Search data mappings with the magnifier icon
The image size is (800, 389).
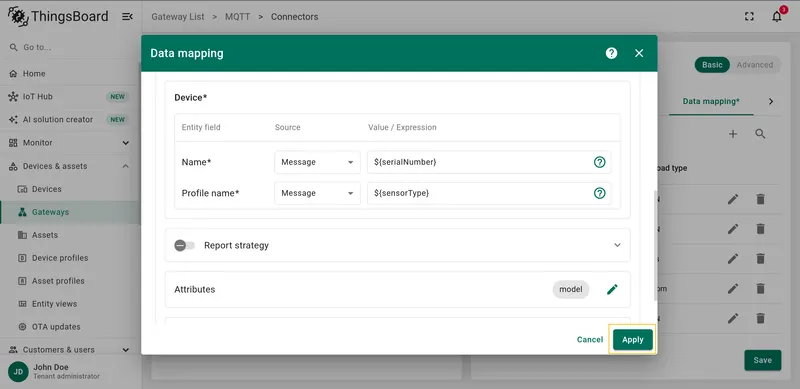pos(760,134)
